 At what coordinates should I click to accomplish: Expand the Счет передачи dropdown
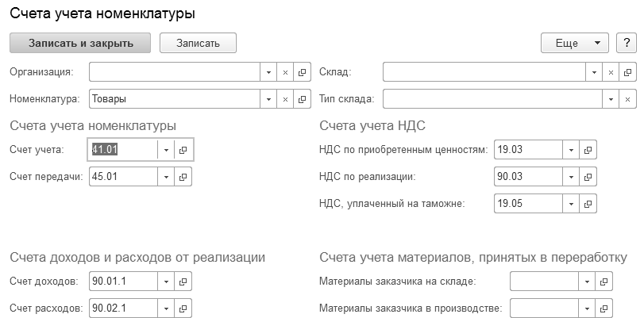[x=166, y=176]
